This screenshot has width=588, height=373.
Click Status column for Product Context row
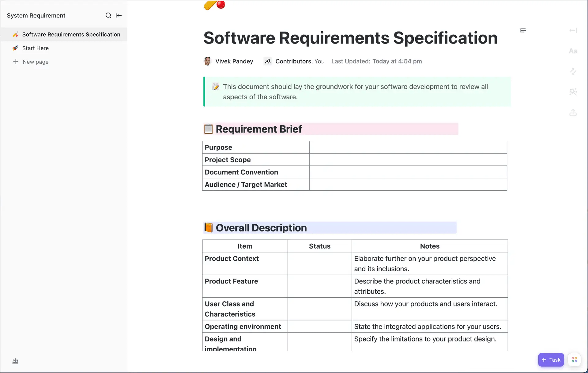[x=319, y=263]
